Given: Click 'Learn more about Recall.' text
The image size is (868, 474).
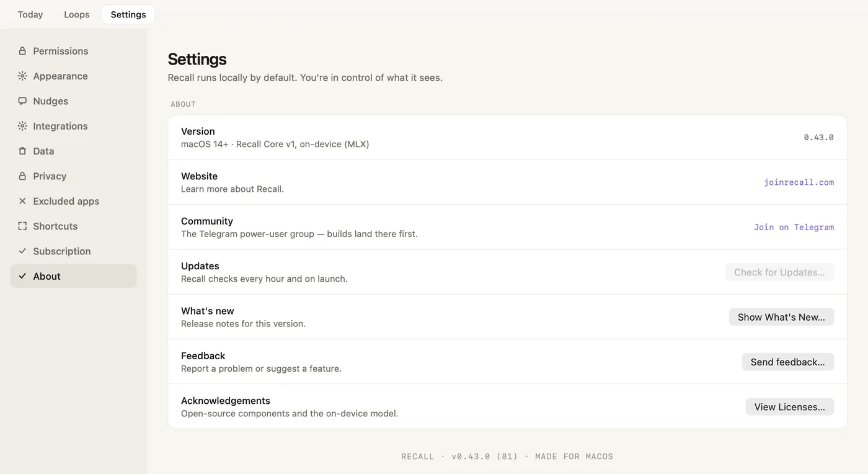Looking at the screenshot, I should 232,189.
